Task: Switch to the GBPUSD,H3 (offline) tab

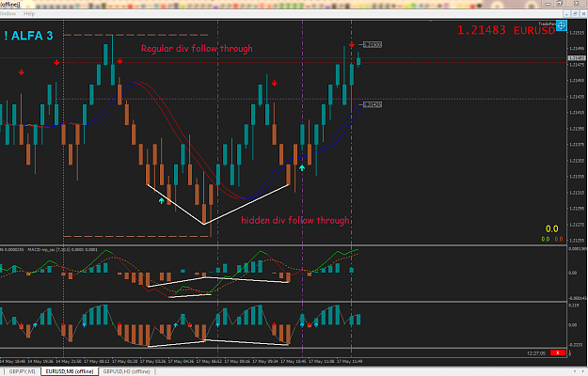Action: pyautogui.click(x=127, y=371)
